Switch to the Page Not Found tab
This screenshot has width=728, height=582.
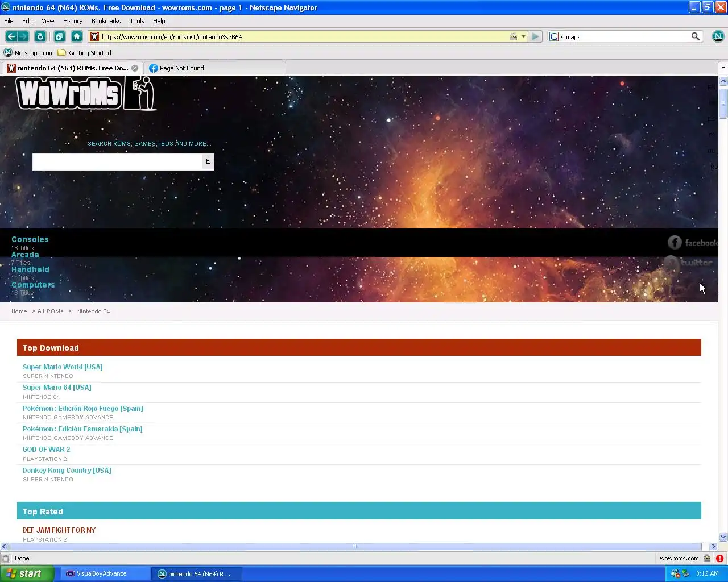(215, 68)
